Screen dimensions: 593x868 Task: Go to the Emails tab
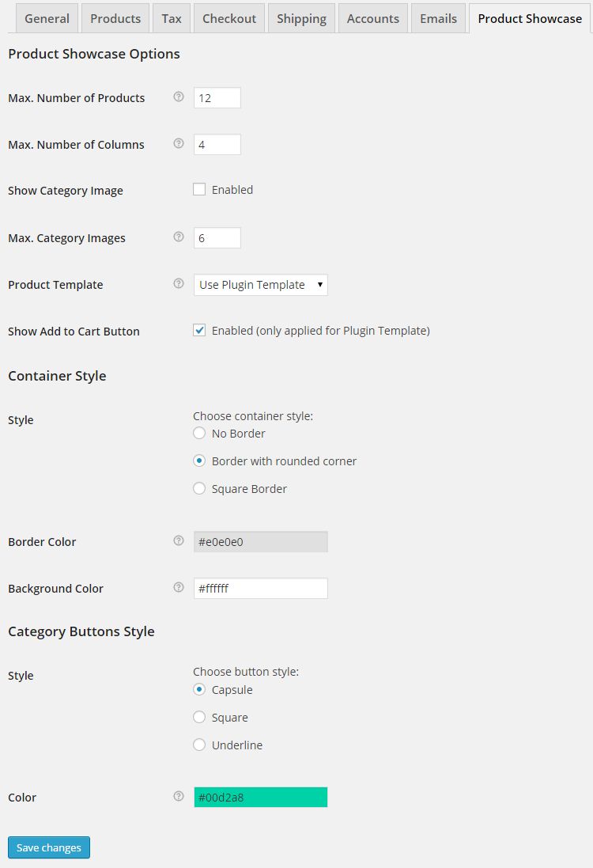tap(438, 18)
